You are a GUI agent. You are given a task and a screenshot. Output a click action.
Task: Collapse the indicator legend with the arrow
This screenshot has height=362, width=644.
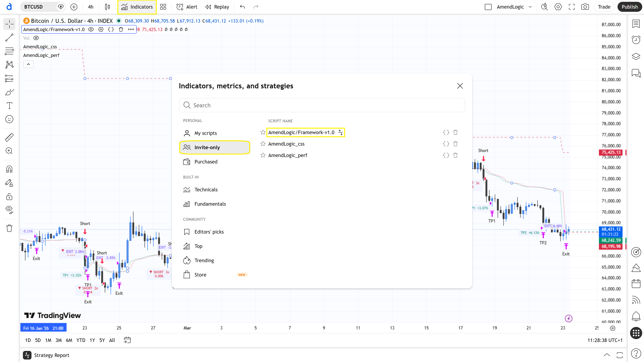(28, 64)
